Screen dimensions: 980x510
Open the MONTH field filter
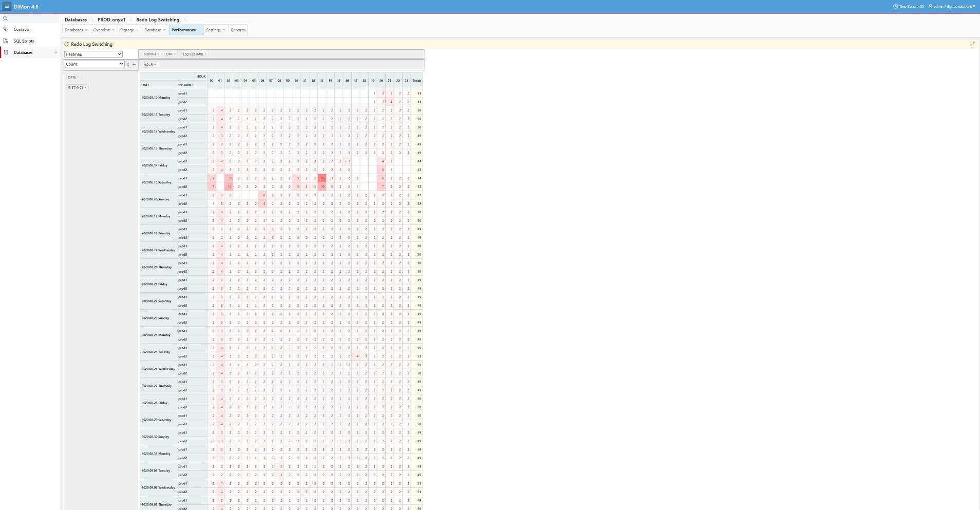pos(151,54)
